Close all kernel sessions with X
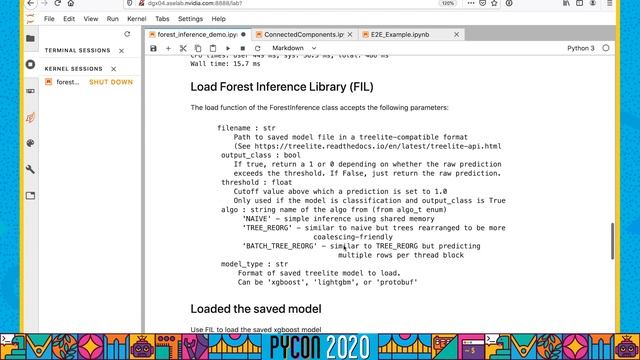 (x=113, y=69)
